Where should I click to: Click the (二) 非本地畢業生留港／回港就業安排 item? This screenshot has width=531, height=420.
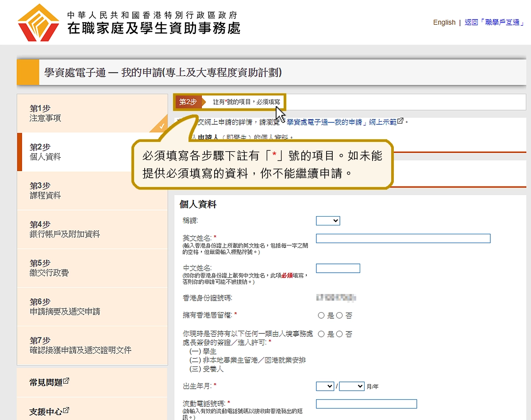247,360
